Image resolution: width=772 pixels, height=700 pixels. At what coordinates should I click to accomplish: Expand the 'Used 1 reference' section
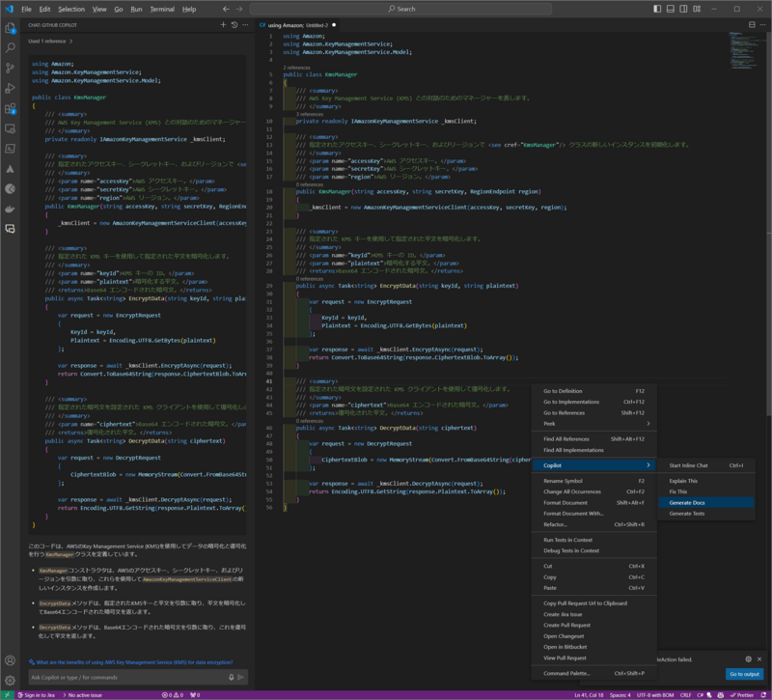point(50,42)
